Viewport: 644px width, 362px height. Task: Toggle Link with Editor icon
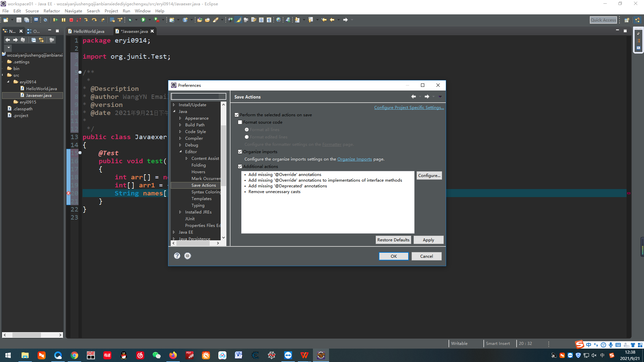[x=41, y=40]
